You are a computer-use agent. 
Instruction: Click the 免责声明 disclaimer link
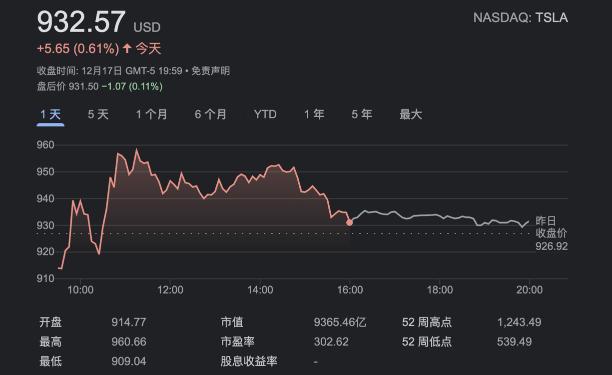210,71
